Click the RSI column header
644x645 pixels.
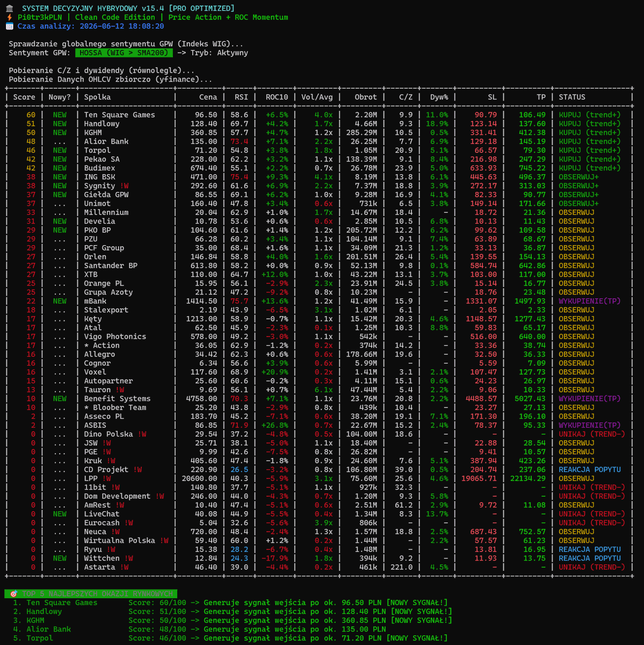click(x=242, y=97)
